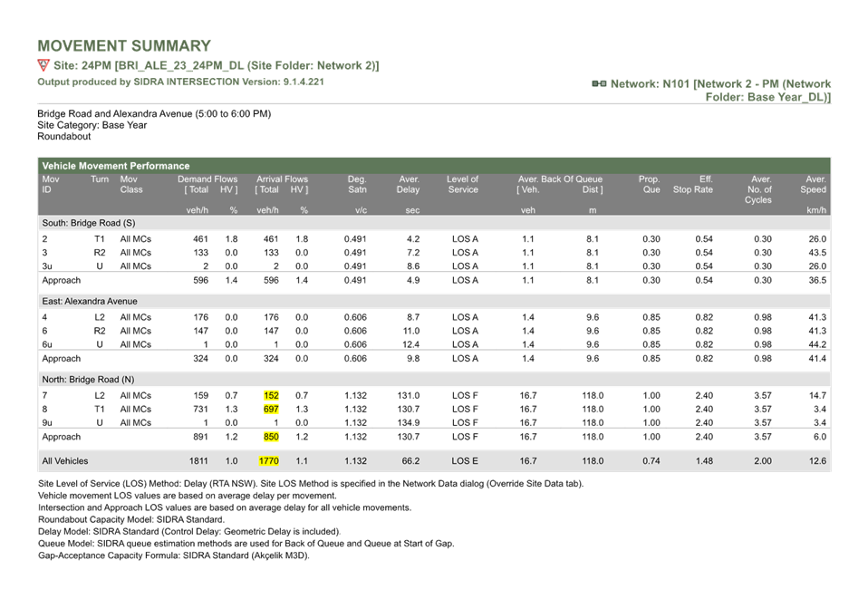Click the network icon beside Network: N101

(599, 84)
